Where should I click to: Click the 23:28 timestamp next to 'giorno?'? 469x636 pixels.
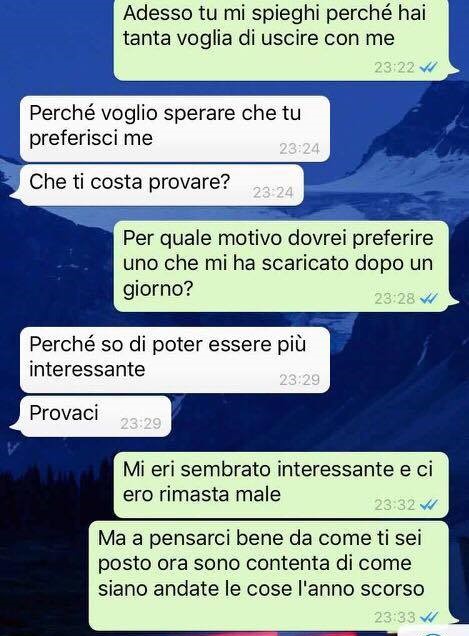(x=394, y=299)
